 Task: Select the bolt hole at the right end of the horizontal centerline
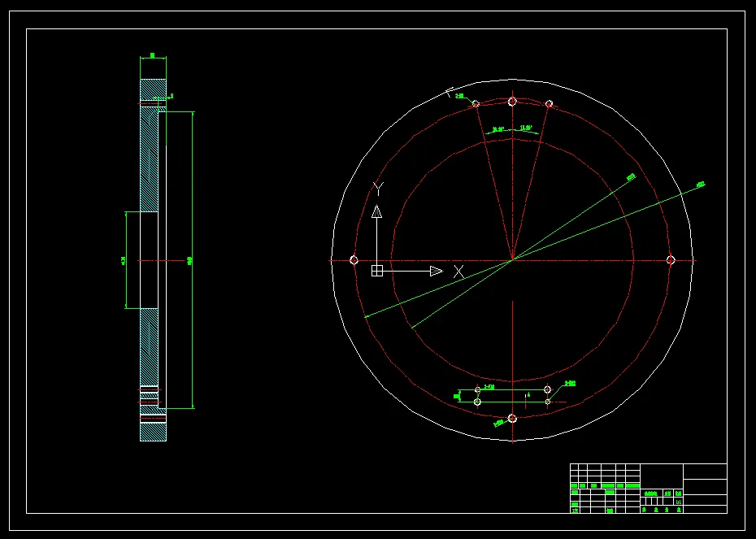click(671, 260)
